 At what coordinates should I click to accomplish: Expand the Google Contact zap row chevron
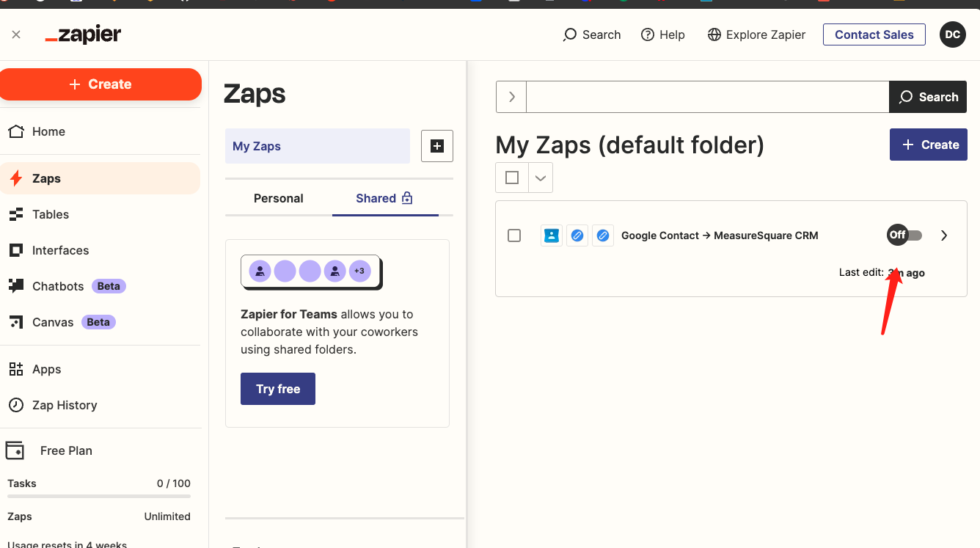pyautogui.click(x=944, y=235)
